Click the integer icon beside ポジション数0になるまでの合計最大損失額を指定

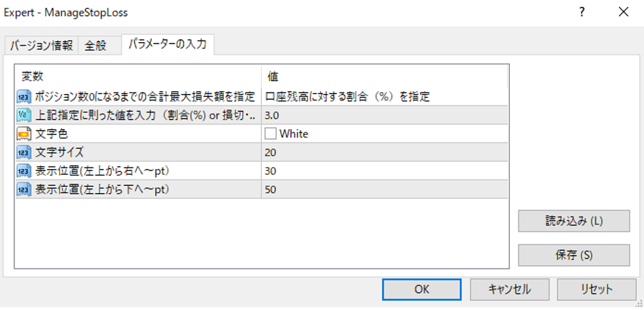(x=23, y=96)
